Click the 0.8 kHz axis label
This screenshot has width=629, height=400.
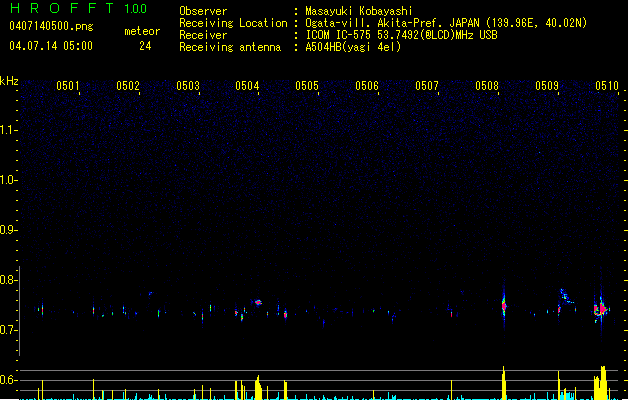coord(8,280)
